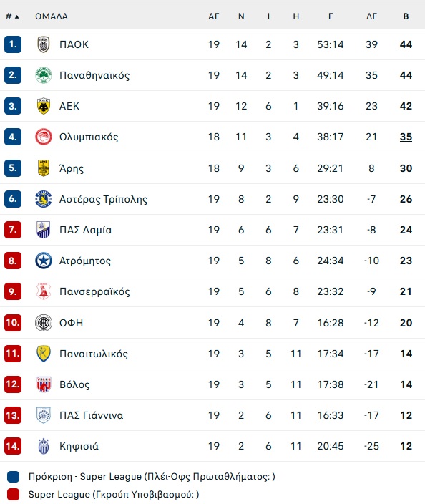Sort by the ΔΓ goal difference header
Image resolution: width=425 pixels, height=504 pixels.
pos(371,16)
